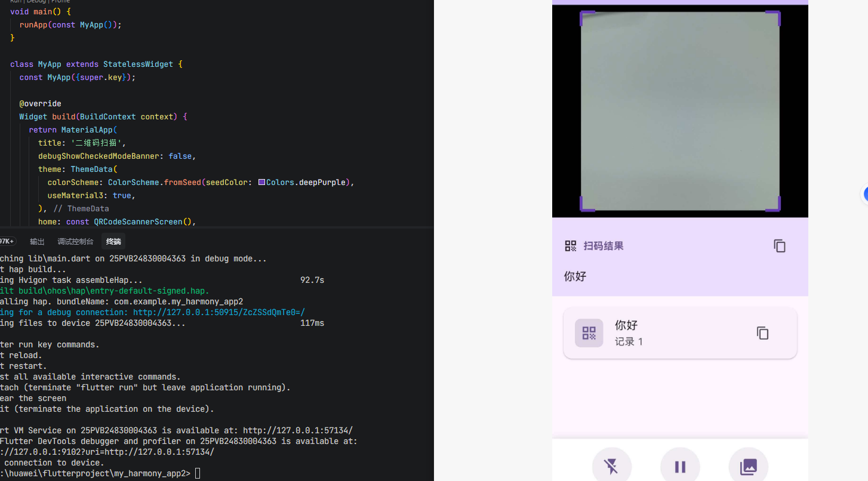Image resolution: width=868 pixels, height=481 pixels.
Task: Click the @override annotation
Action: coord(40,103)
